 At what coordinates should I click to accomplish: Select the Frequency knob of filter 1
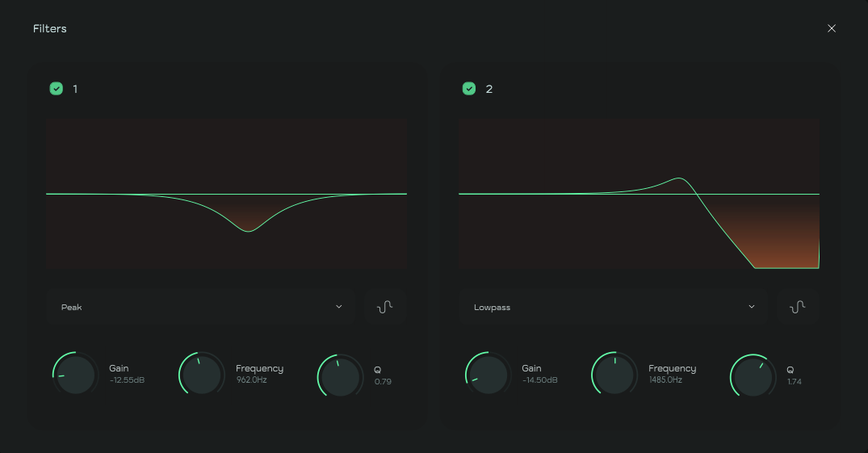pos(201,375)
